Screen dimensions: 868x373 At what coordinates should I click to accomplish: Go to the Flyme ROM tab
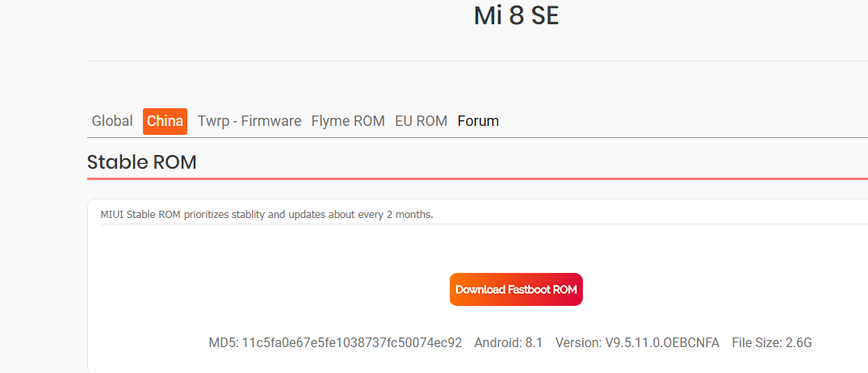pos(347,121)
